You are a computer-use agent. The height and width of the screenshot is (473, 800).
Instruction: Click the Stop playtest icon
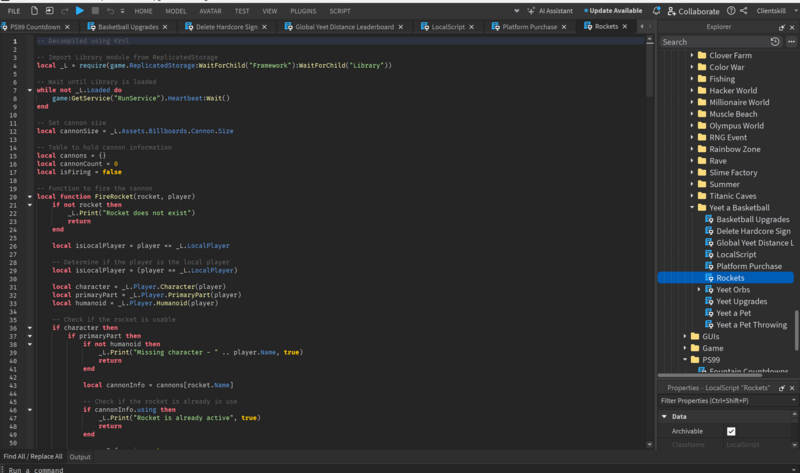tap(93, 10)
